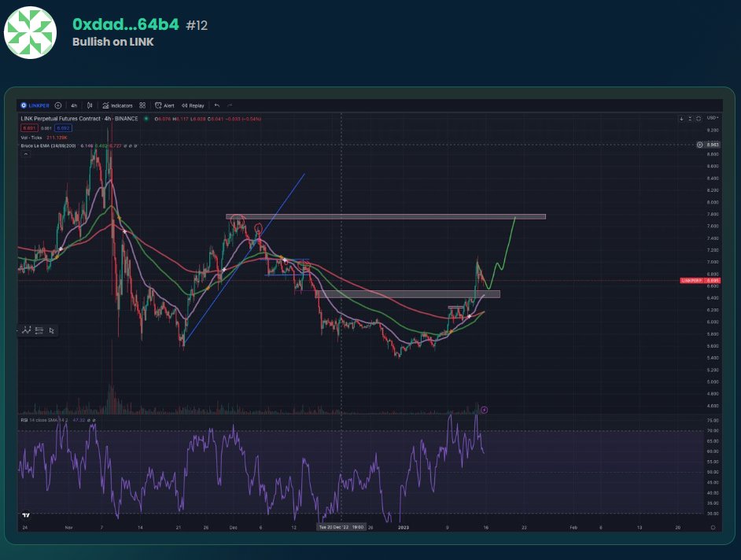Click the Bullish on LINK caption

coord(113,42)
